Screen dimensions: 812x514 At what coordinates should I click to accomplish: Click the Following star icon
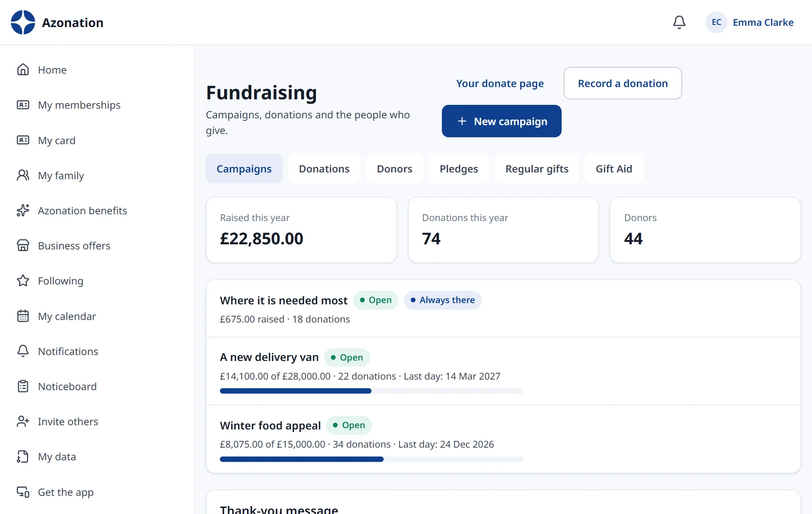pos(23,281)
